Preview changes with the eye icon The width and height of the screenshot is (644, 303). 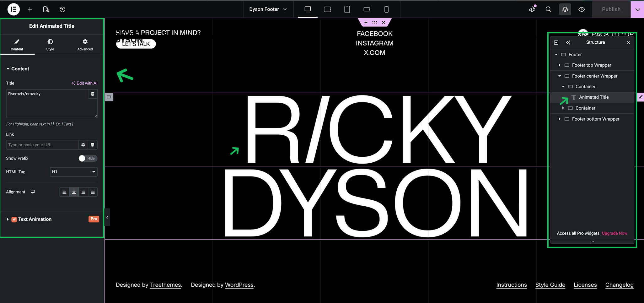[582, 9]
